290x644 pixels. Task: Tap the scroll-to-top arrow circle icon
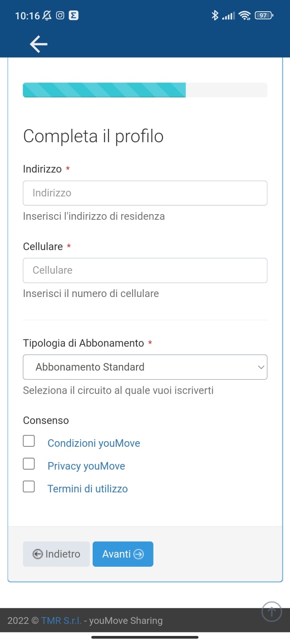(271, 612)
